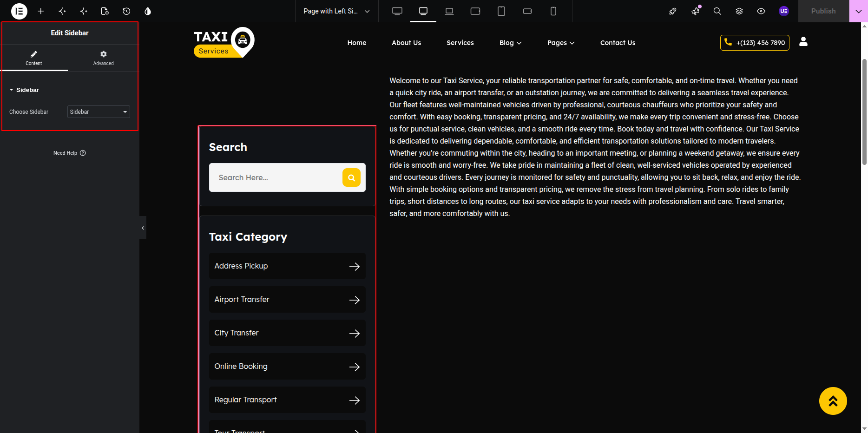
Task: Open the Address Pickup category link
Action: coord(287,266)
